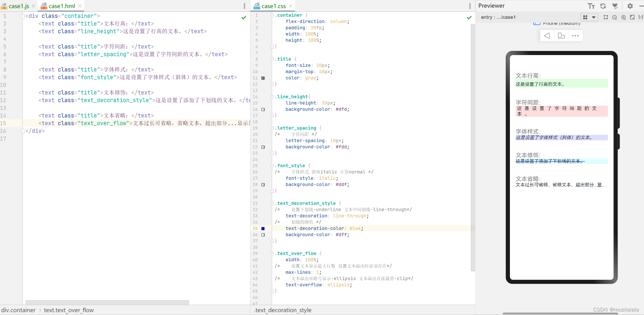Click the ellipsis overflow text in preview
The height and width of the screenshot is (315, 644).
[561, 185]
